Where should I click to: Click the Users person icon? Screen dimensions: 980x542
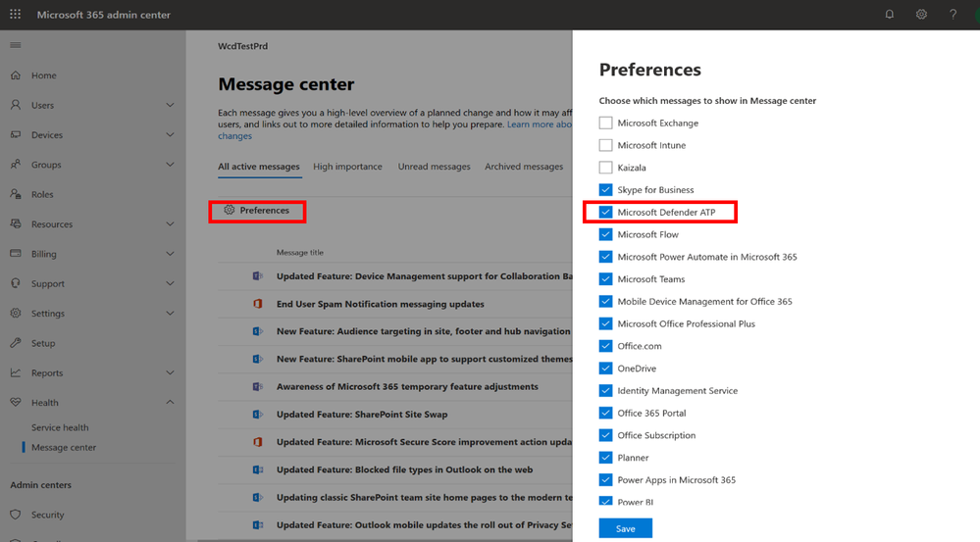[x=16, y=105]
